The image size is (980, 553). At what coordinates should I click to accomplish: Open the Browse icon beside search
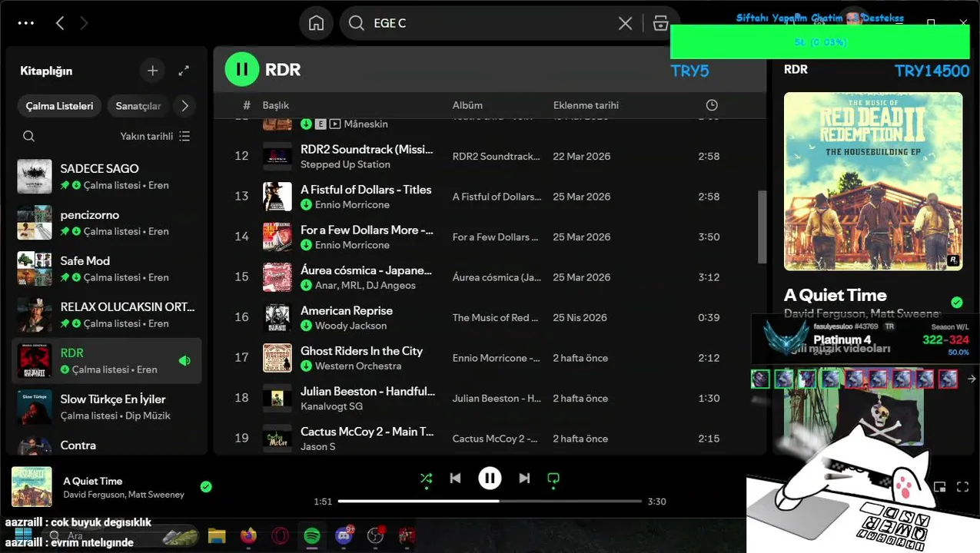pos(660,23)
